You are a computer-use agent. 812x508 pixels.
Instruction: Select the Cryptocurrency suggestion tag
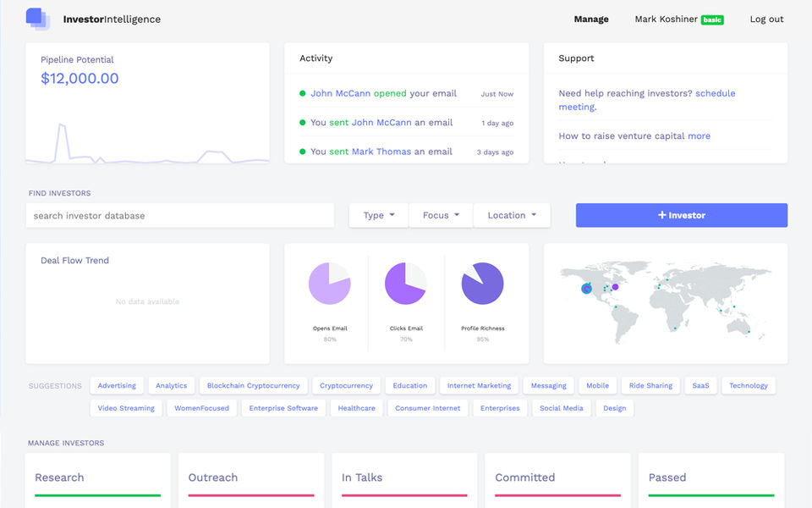pos(346,386)
